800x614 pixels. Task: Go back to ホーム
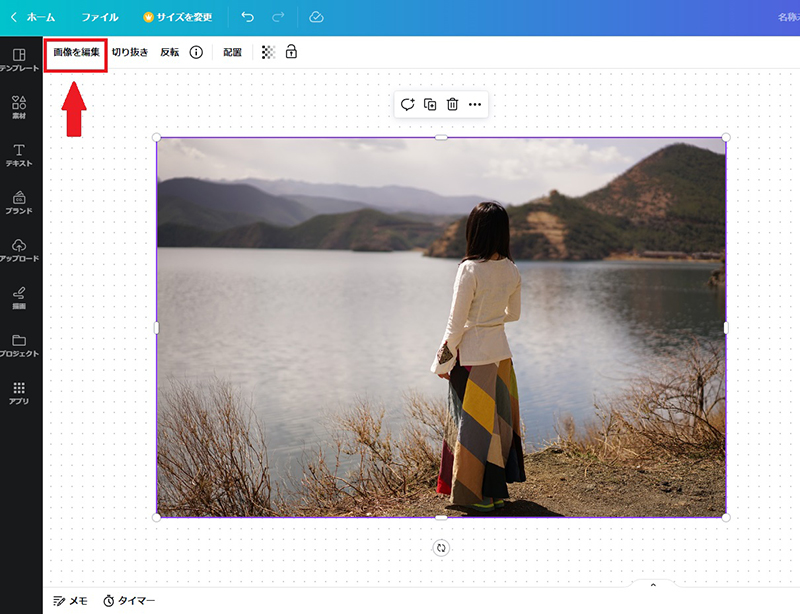(x=40, y=16)
